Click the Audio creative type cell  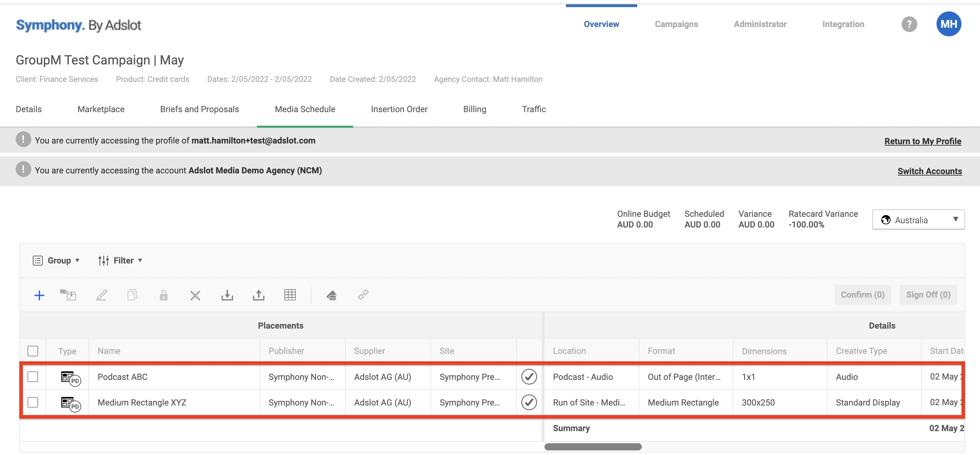tap(873, 377)
